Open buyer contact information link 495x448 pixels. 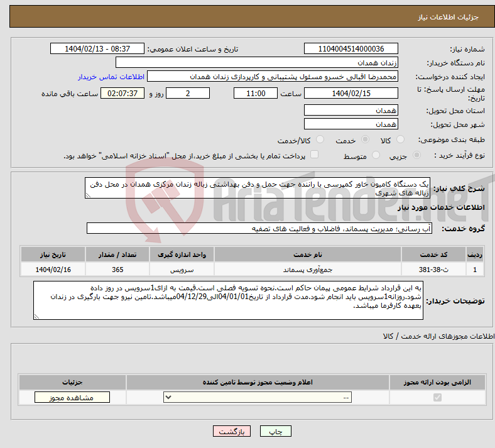(x=111, y=77)
